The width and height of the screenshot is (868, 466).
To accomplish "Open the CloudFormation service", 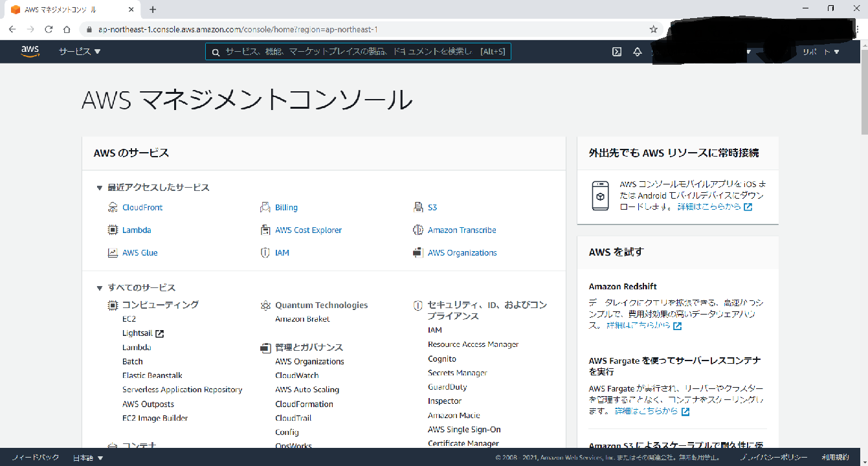I will pos(304,405).
